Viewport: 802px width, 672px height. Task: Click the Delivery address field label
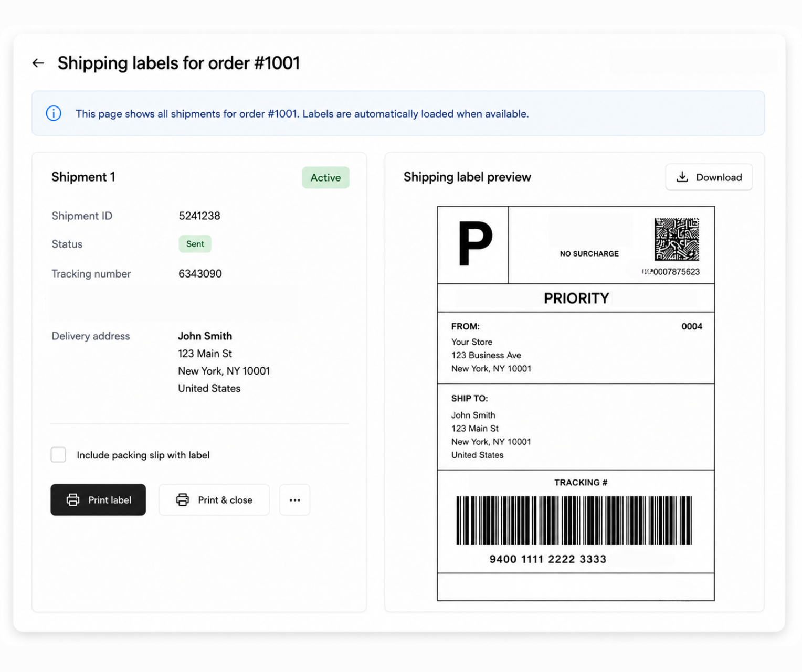click(91, 336)
